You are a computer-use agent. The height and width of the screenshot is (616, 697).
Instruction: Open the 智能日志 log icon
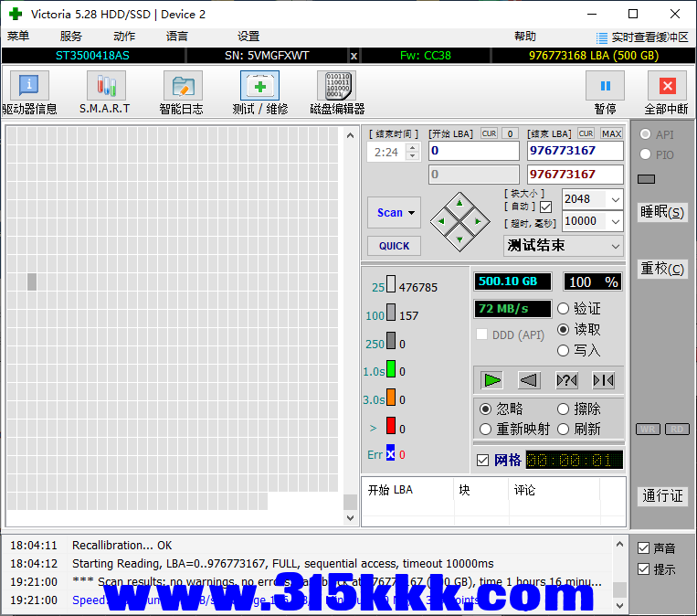(182, 86)
